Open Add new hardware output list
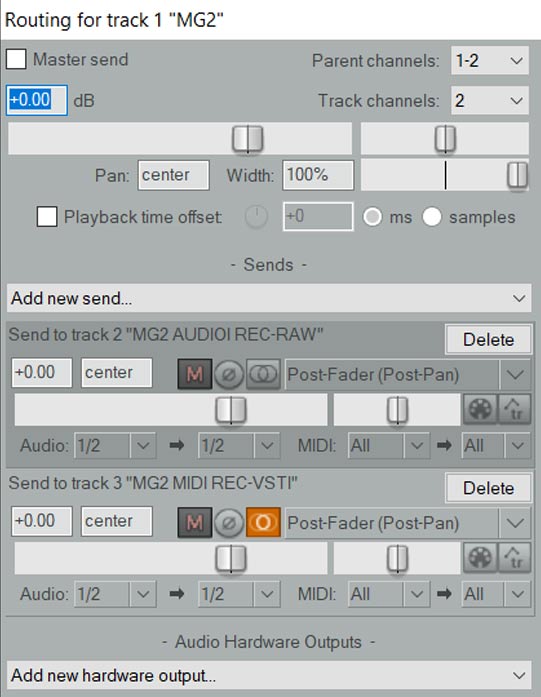541x697 pixels. point(269,676)
